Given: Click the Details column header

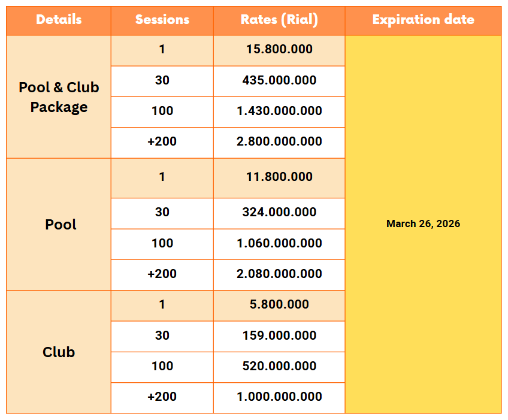Looking at the screenshot, I should click(x=59, y=20).
